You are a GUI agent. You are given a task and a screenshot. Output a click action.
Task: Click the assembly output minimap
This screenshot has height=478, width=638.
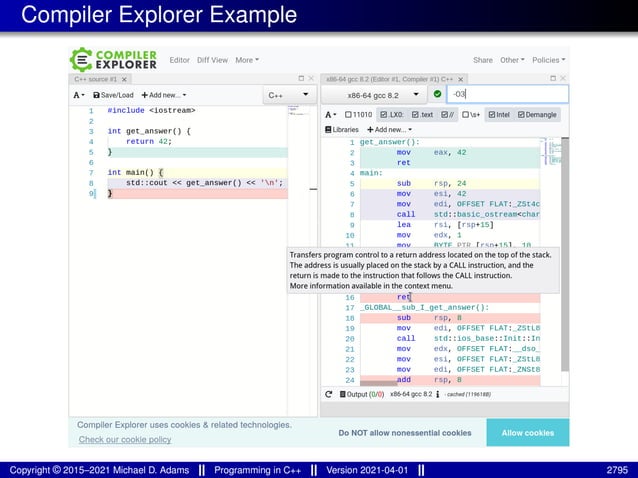tap(551, 151)
